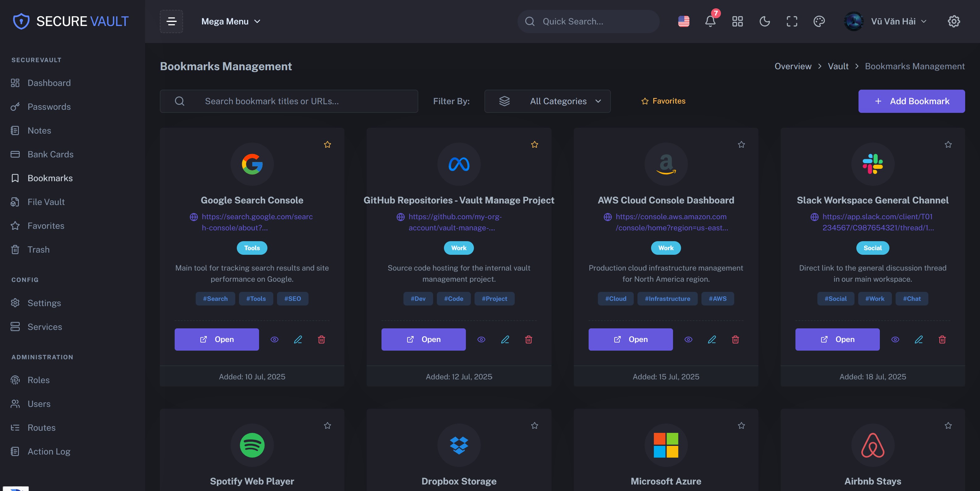
Task: Edit the Google Search Console bookmark
Action: pos(298,339)
